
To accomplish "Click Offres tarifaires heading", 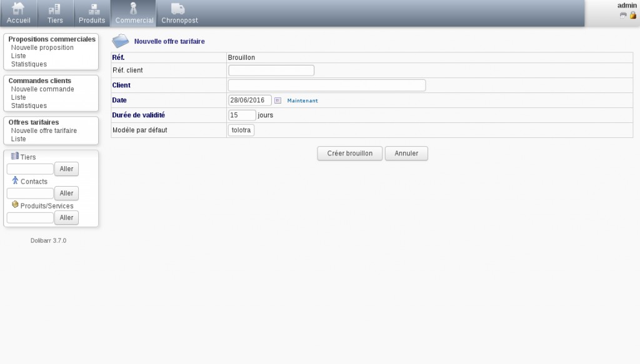I will pos(34,122).
